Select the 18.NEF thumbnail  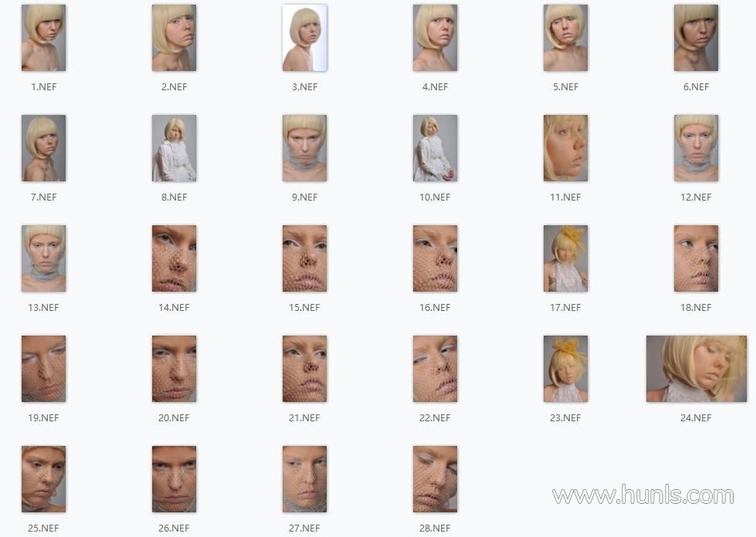pyautogui.click(x=697, y=258)
